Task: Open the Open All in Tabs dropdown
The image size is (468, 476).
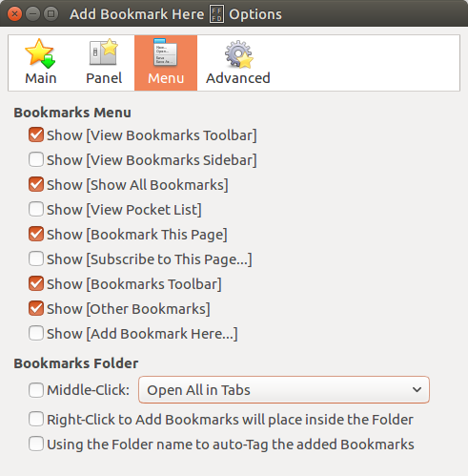Action: click(284, 390)
